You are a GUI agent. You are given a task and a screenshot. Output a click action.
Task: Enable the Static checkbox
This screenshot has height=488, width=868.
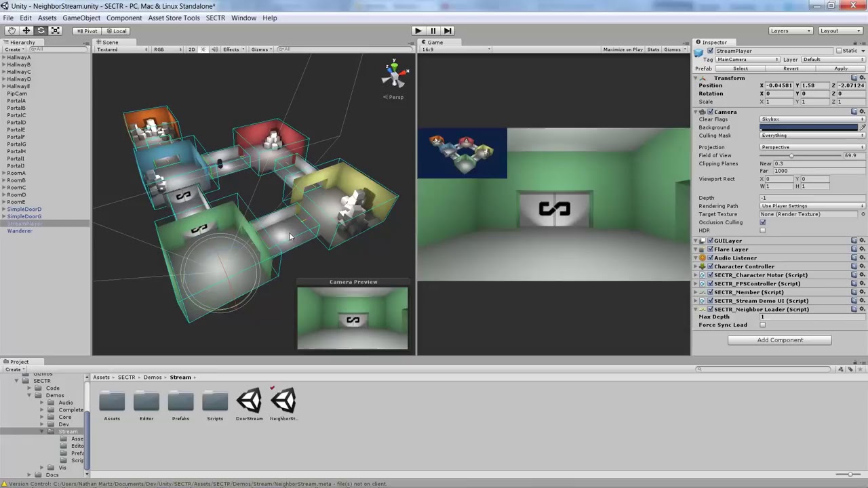(839, 51)
